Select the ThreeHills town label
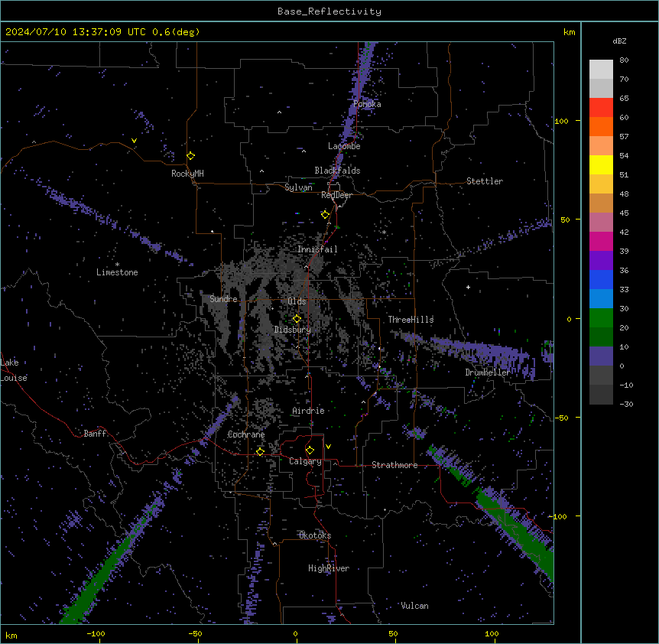659x644 pixels. (x=411, y=320)
